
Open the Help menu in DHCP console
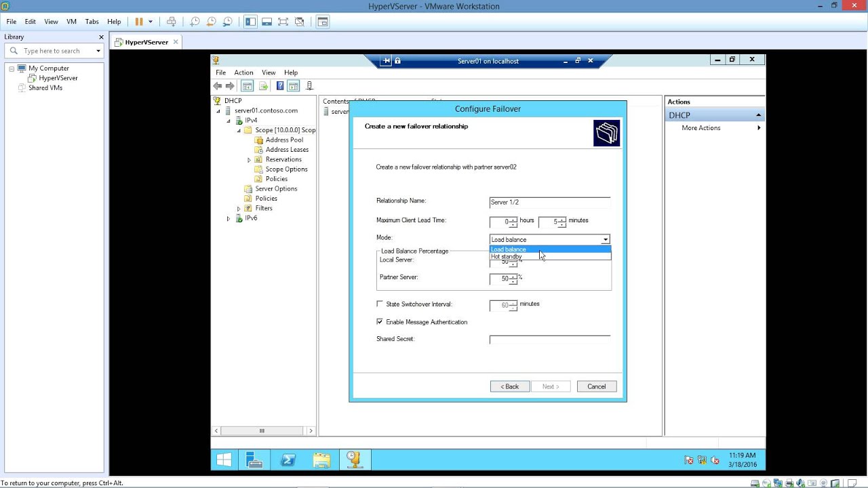(x=291, y=73)
